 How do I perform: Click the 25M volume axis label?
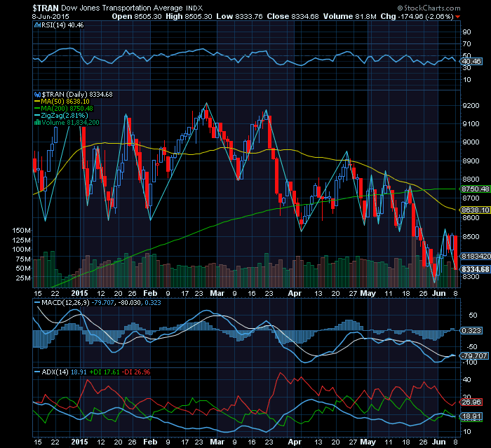click(x=23, y=278)
